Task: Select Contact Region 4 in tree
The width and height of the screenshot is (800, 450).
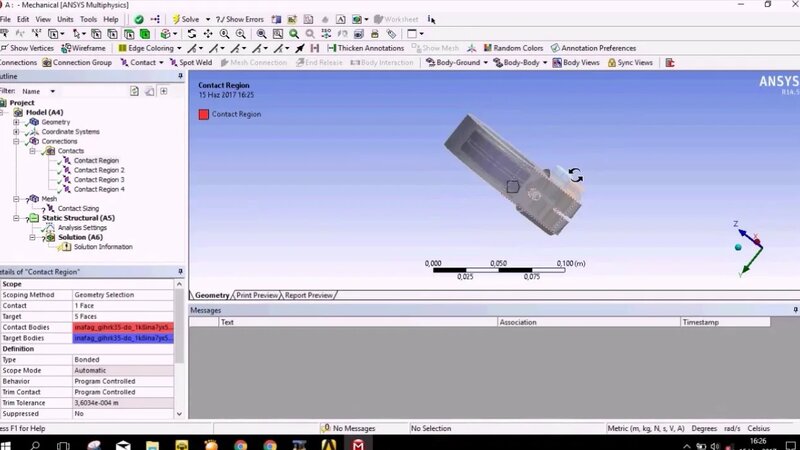Action: 99,189
